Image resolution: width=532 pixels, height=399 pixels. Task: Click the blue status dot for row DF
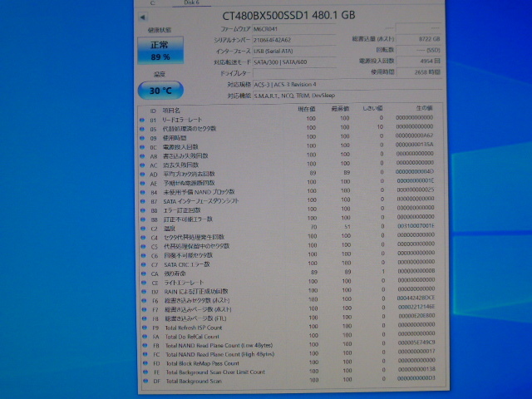[145, 381]
